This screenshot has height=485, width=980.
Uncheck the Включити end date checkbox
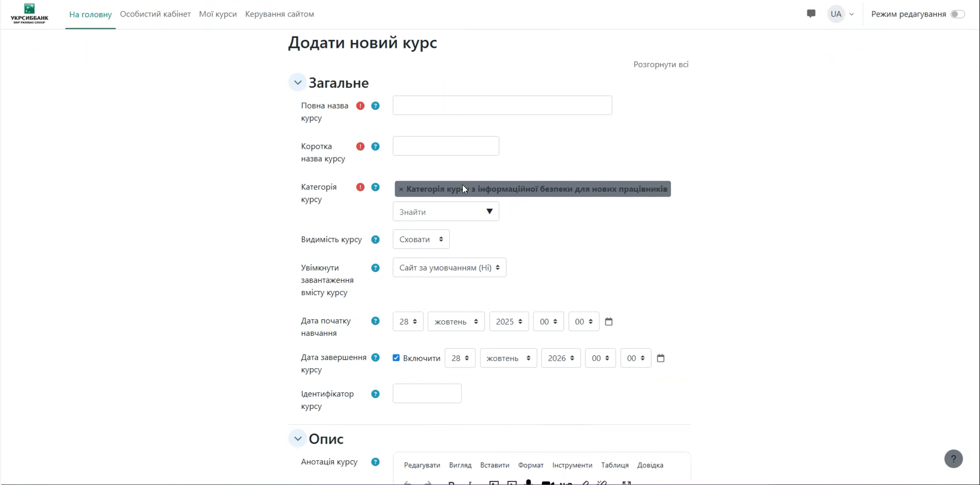click(x=396, y=358)
